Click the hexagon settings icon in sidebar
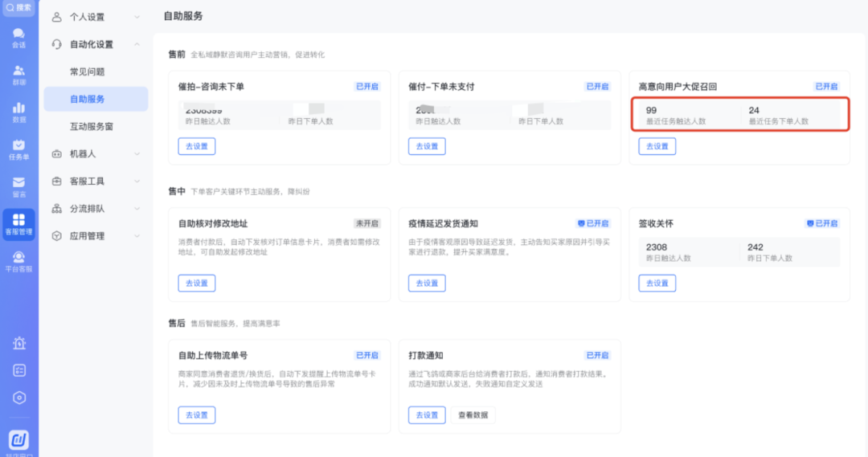The image size is (868, 457). click(x=19, y=398)
